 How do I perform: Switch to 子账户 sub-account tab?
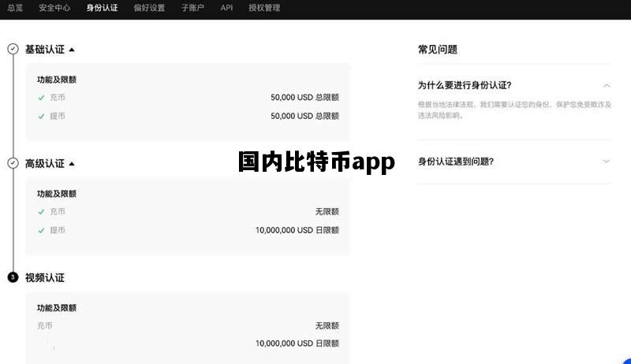[x=192, y=8]
